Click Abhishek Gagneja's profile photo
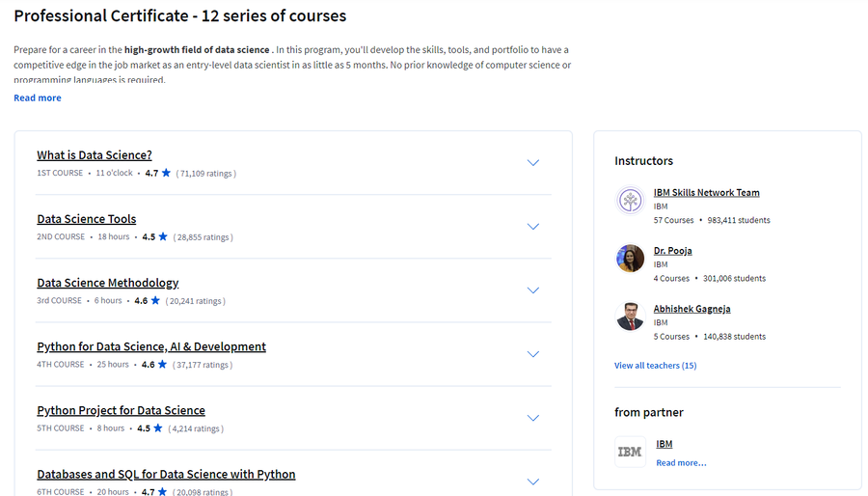868x496 pixels. coord(630,317)
